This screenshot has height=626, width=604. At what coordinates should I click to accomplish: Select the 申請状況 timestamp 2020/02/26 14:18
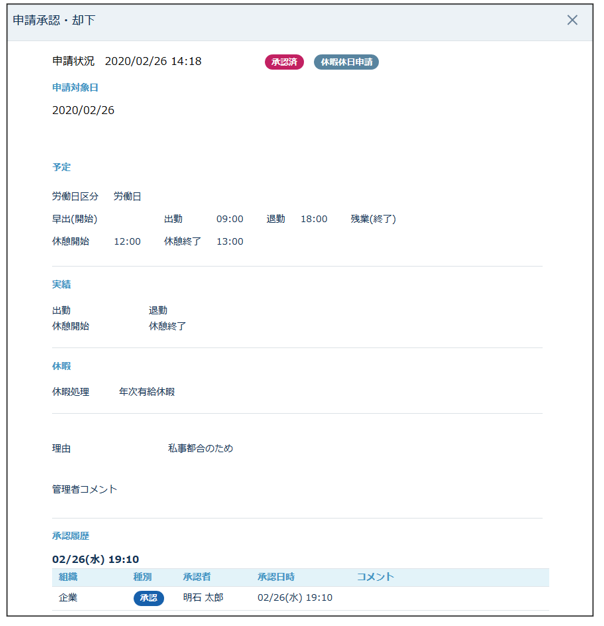tap(153, 62)
